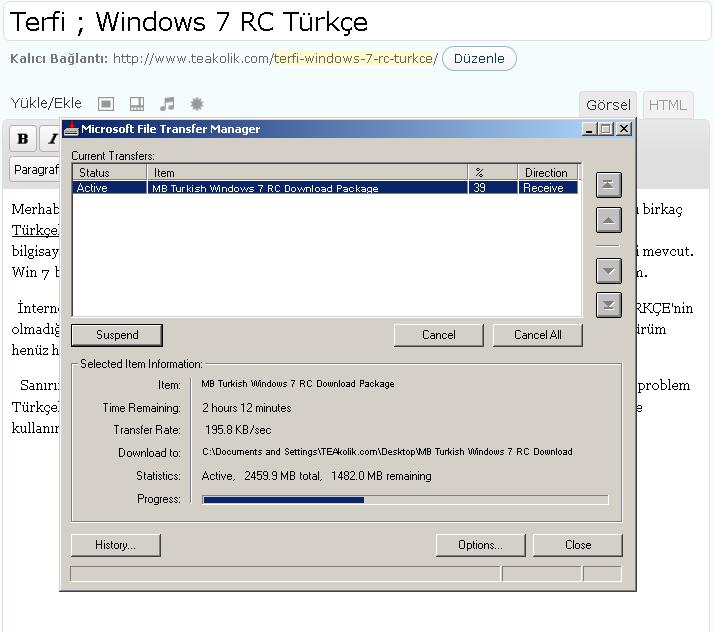Click the Cancel All button
The width and height of the screenshot is (713, 632).
coord(537,335)
